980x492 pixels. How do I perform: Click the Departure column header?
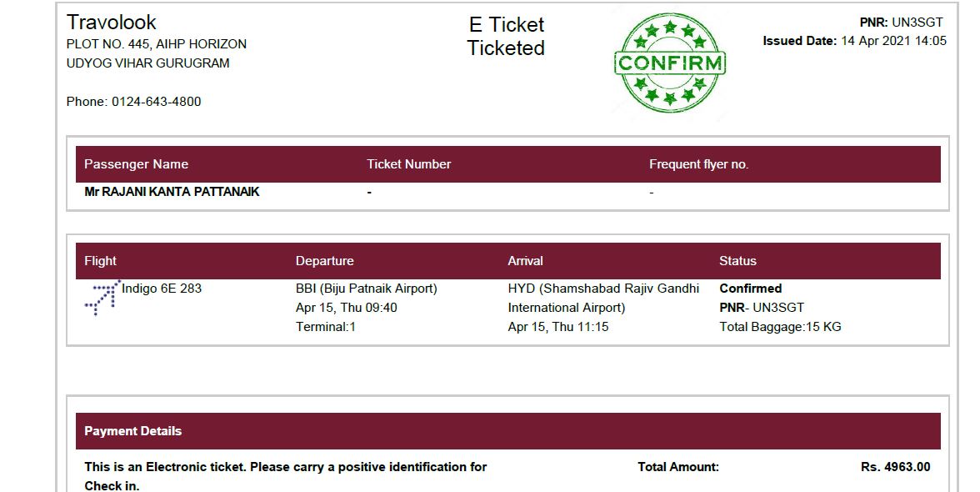coord(324,261)
